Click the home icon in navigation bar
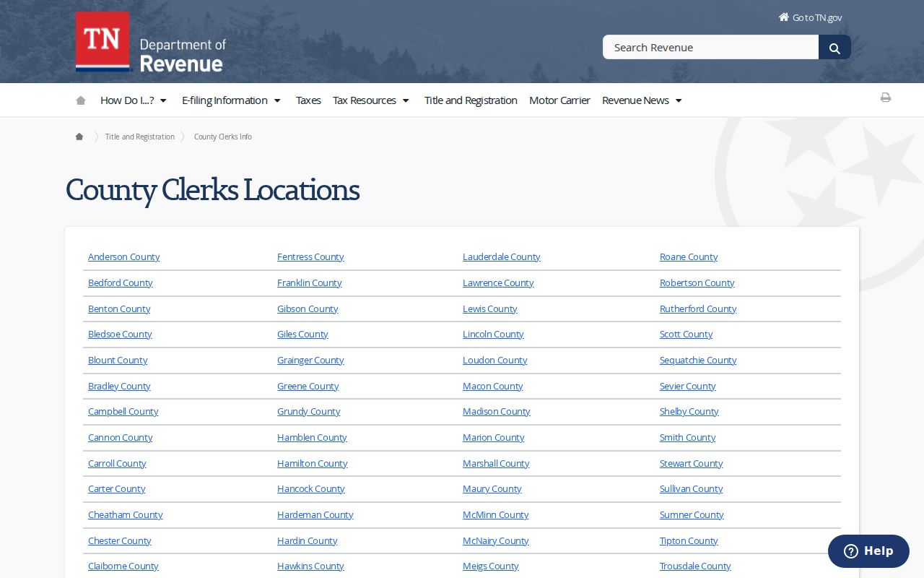 click(81, 100)
